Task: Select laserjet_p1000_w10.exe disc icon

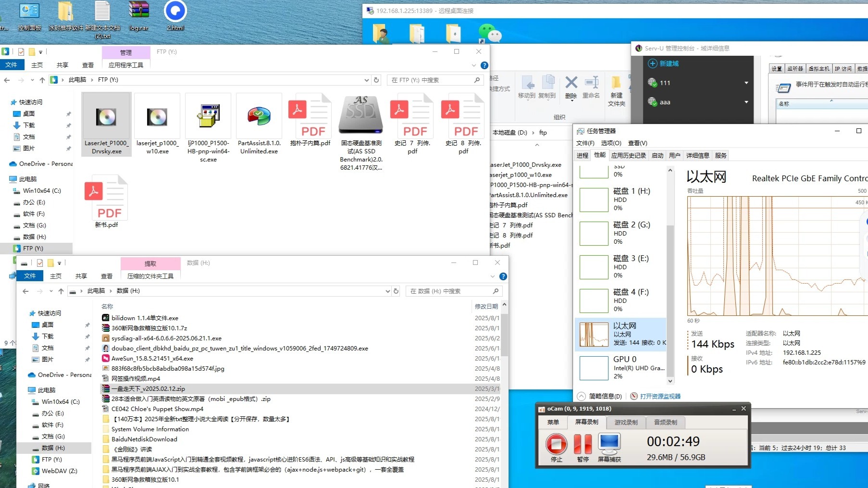Action: pyautogui.click(x=157, y=117)
